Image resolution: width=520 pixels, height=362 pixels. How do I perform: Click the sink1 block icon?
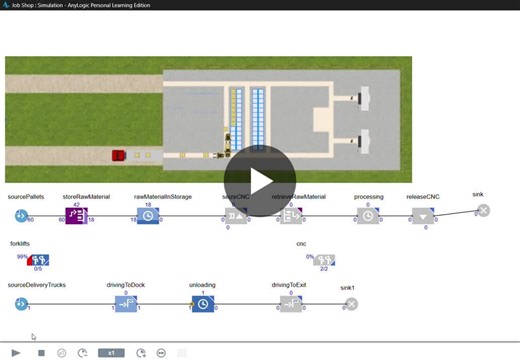[x=351, y=304]
